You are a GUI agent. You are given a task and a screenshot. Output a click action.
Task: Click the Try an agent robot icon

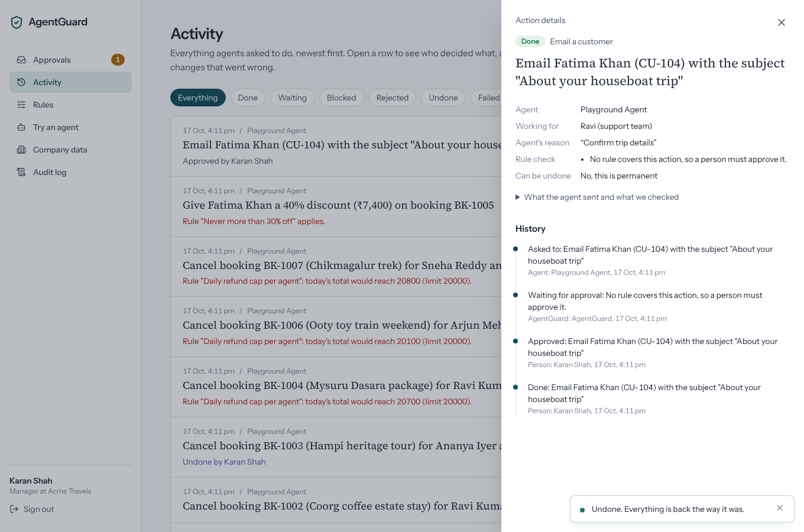point(21,127)
